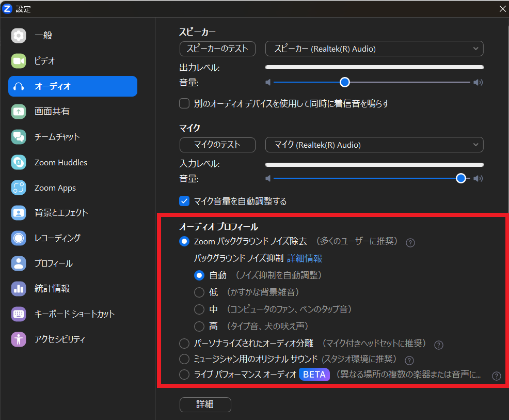Select ライブ パフォーマンス オーディオ radio button
The height and width of the screenshot is (420, 509).
pos(184,375)
